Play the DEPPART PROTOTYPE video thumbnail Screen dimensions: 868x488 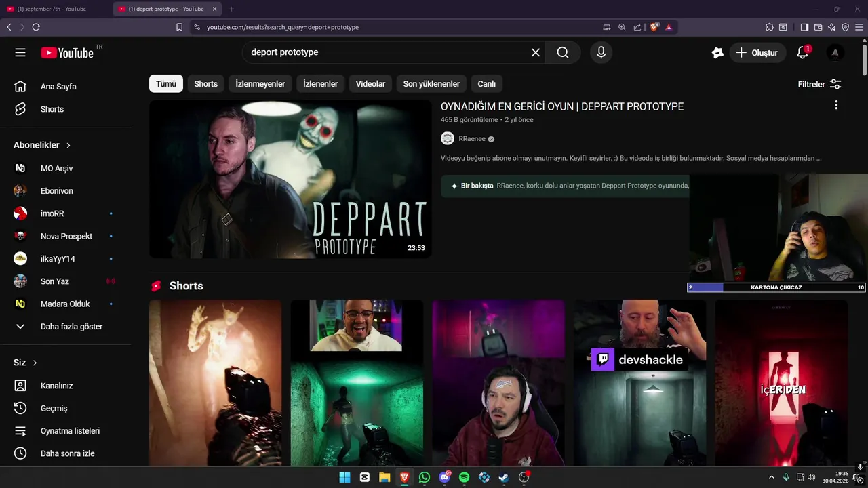(x=290, y=179)
